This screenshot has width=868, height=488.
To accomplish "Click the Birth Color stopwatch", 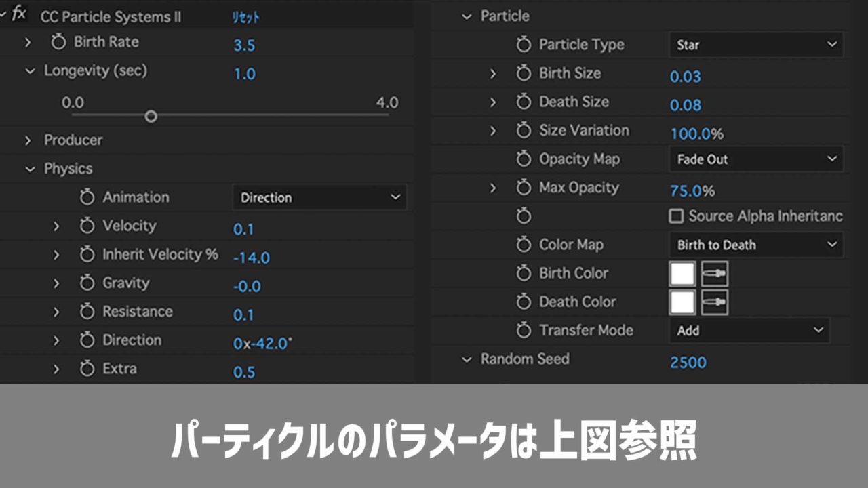I will (524, 273).
